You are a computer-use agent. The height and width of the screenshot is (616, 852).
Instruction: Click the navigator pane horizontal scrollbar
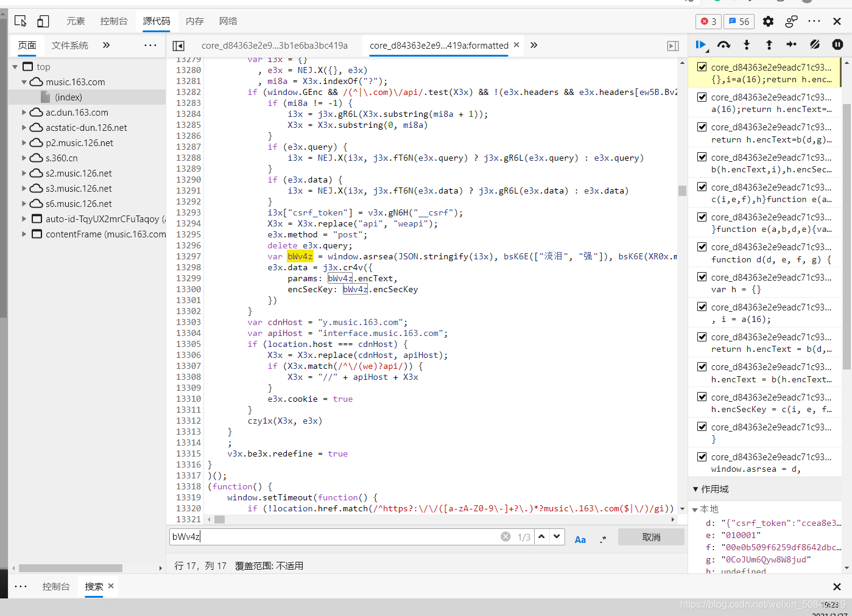[70, 568]
